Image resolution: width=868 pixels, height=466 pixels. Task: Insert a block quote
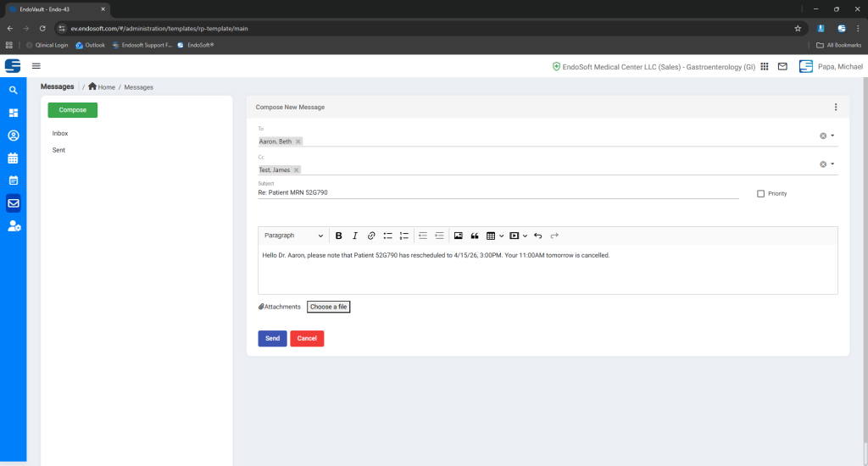tap(475, 236)
